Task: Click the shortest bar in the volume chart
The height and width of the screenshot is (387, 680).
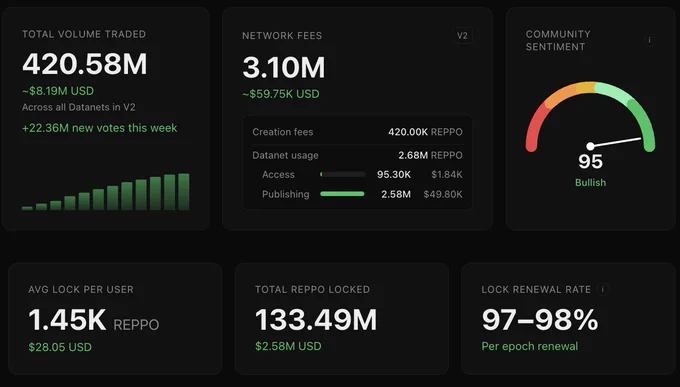Action: coord(27,208)
